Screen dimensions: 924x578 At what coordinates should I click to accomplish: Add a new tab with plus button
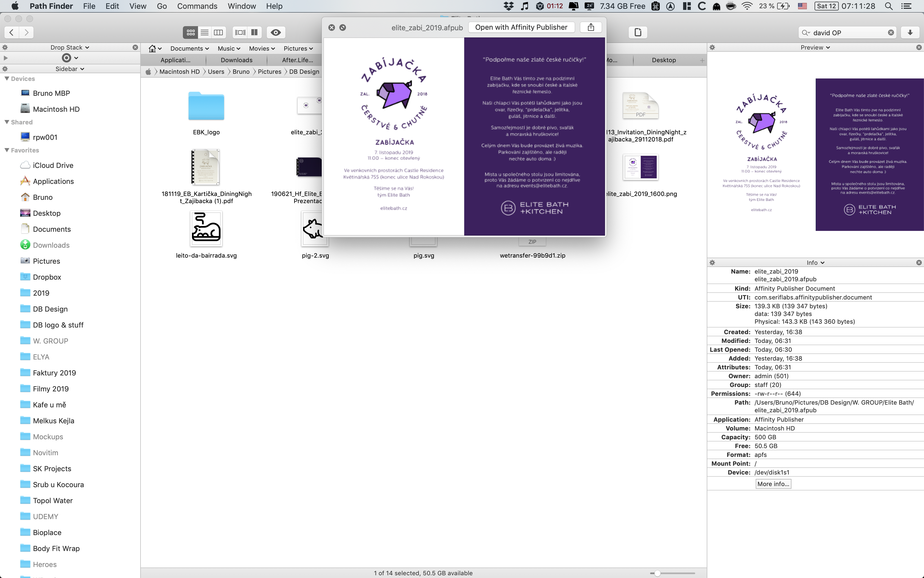(x=702, y=60)
